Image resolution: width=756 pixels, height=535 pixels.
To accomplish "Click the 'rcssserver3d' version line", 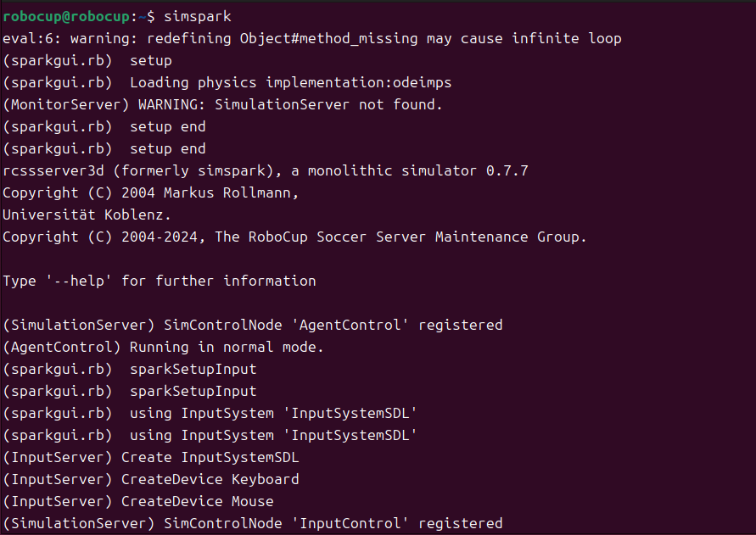I will point(265,170).
